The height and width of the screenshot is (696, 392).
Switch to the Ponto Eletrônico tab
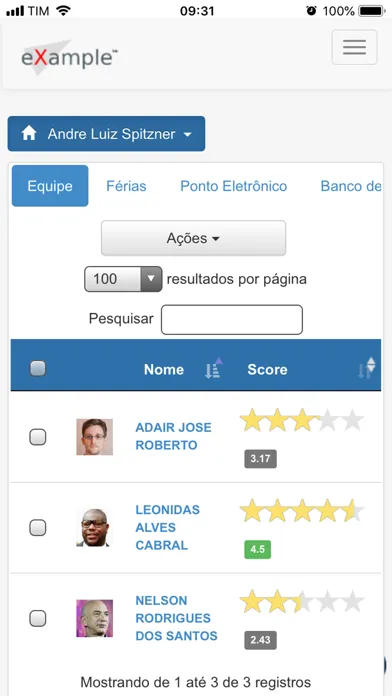234,186
